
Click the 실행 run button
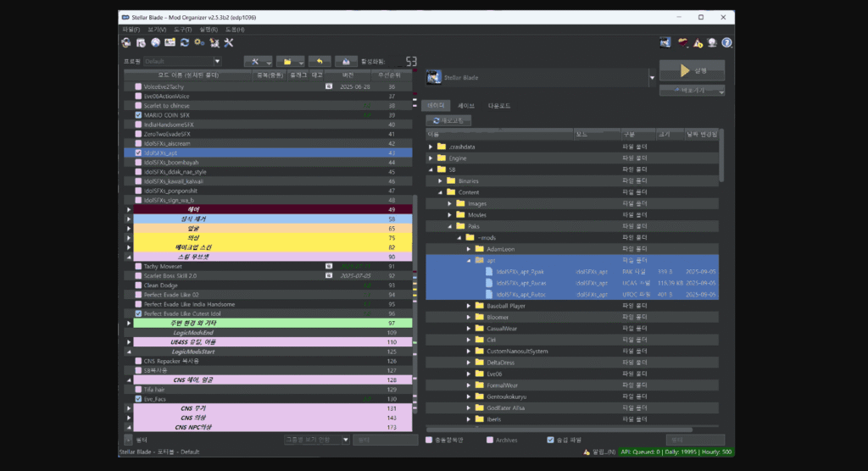(x=692, y=69)
